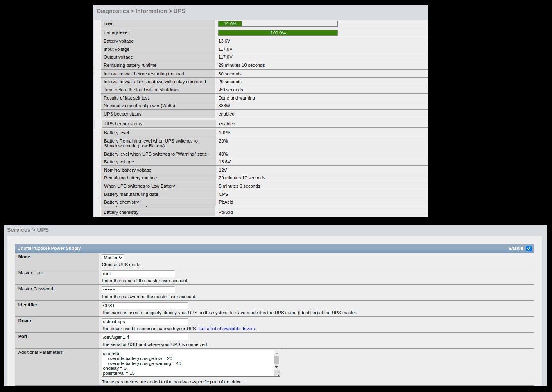Select the Driver field with usbhid-ups
The height and width of the screenshot is (392, 552).
145,322
